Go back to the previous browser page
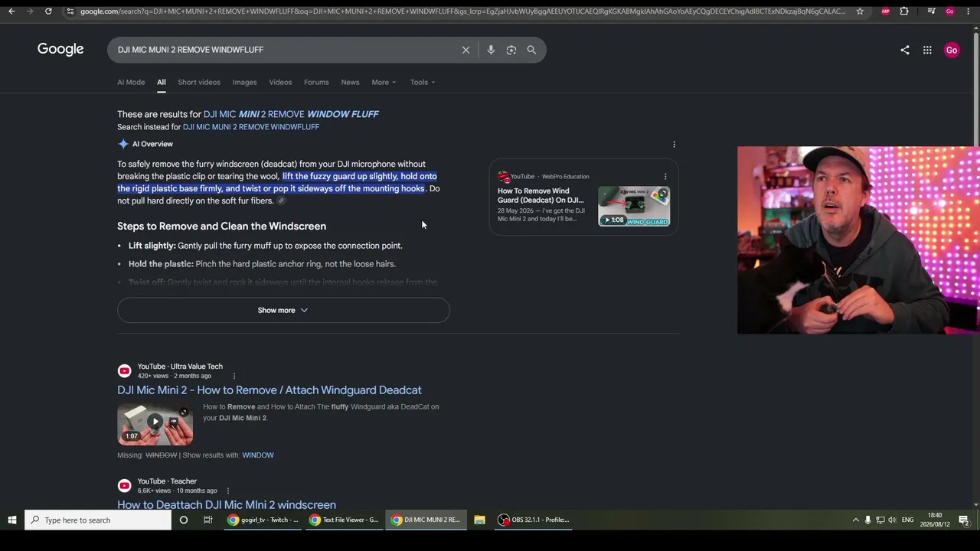Screen dimensions: 980x551 11,11
